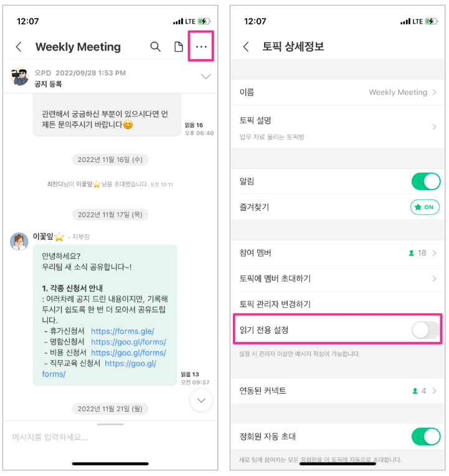
Task: Enable the 읽기 전용 설정 switch
Action: (425, 330)
